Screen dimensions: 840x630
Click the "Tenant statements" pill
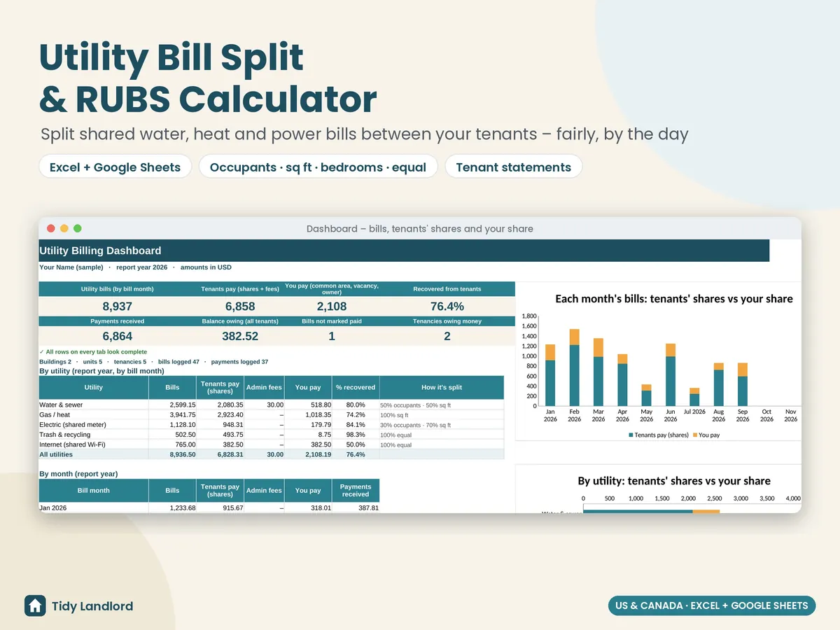[513, 167]
